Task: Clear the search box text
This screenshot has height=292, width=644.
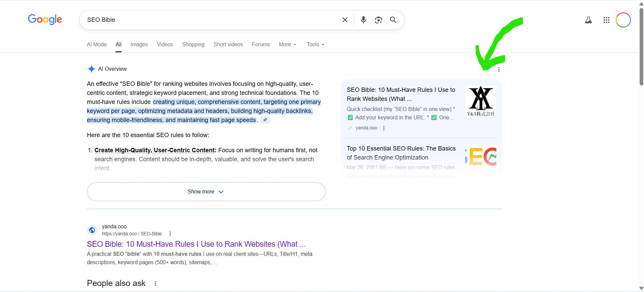Action: [x=345, y=20]
